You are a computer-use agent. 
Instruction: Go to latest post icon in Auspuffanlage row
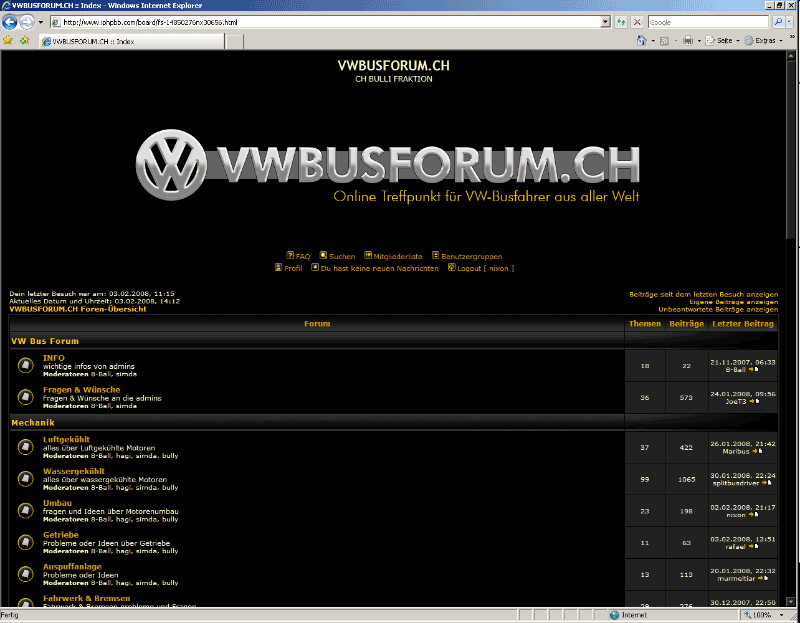[763, 578]
